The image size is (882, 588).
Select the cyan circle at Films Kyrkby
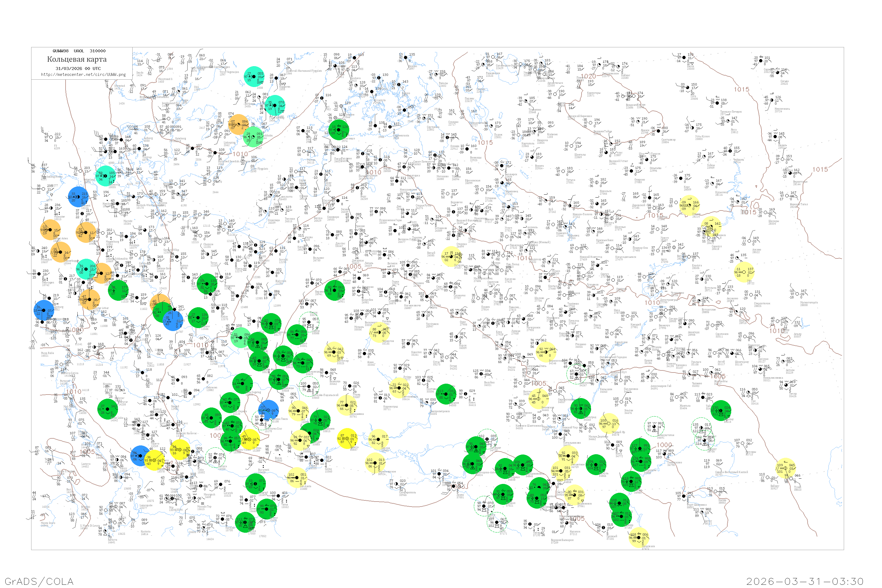[275, 105]
